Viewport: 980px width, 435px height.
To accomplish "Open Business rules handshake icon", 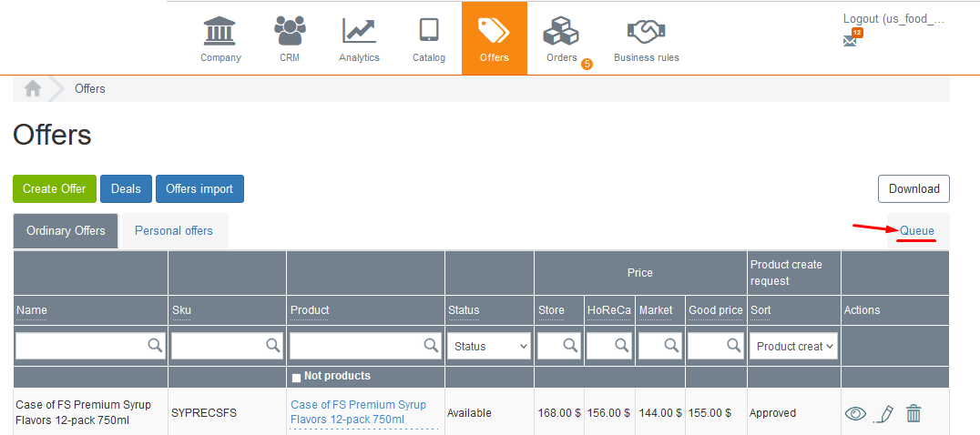I will click(x=646, y=33).
